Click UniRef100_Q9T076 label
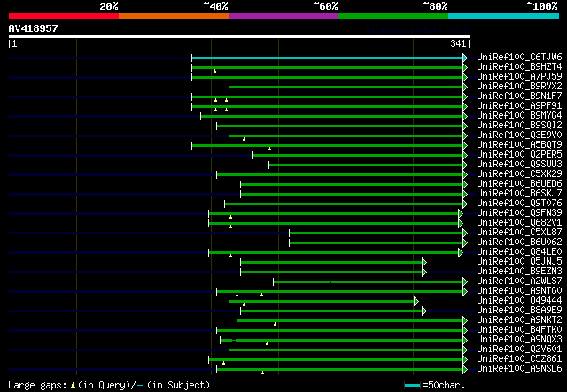This screenshot has width=567, height=392. 519,204
